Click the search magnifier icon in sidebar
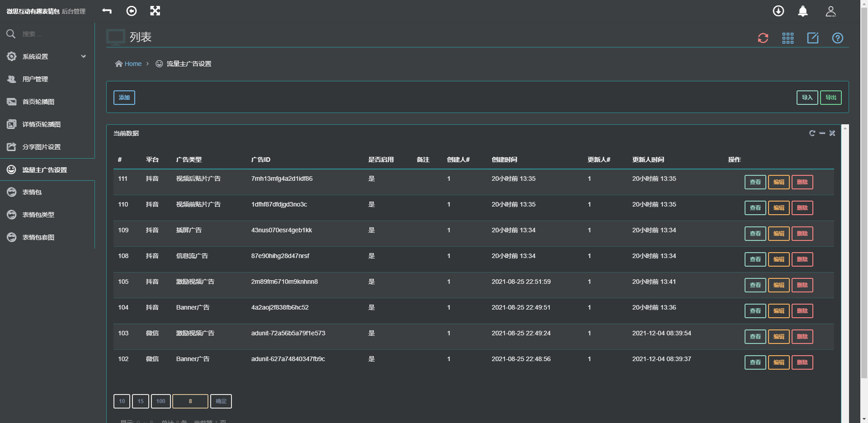Image resolution: width=868 pixels, height=423 pixels. pos(11,34)
